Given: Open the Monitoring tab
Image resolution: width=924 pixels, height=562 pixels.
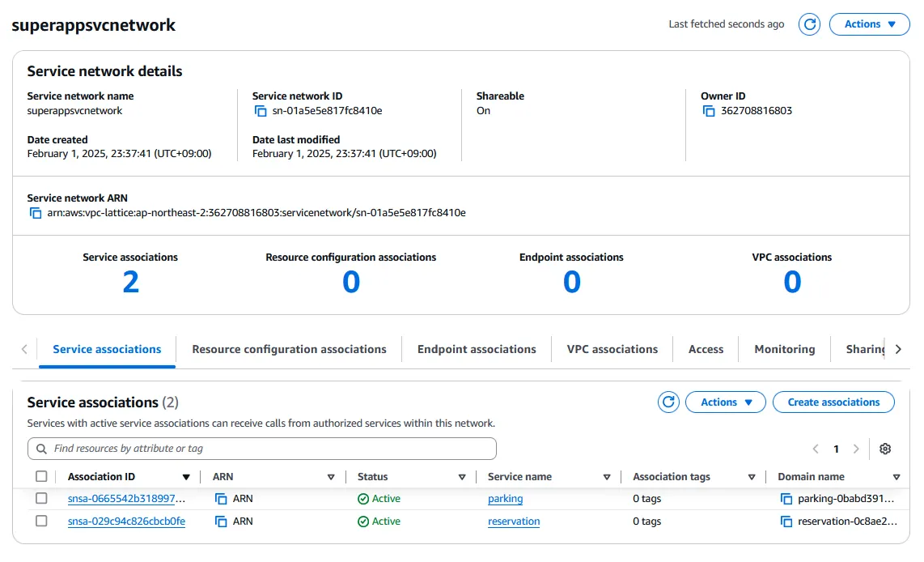Looking at the screenshot, I should (x=784, y=349).
